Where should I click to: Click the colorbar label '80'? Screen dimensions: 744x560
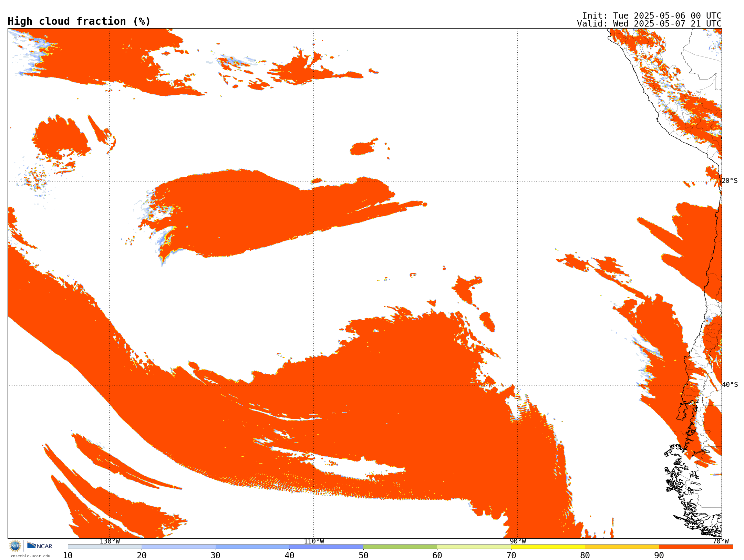tap(585, 556)
